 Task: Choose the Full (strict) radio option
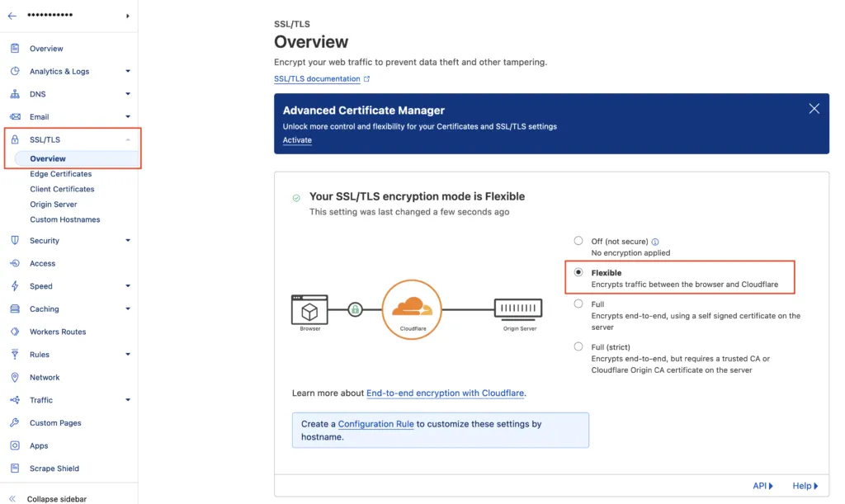point(578,347)
